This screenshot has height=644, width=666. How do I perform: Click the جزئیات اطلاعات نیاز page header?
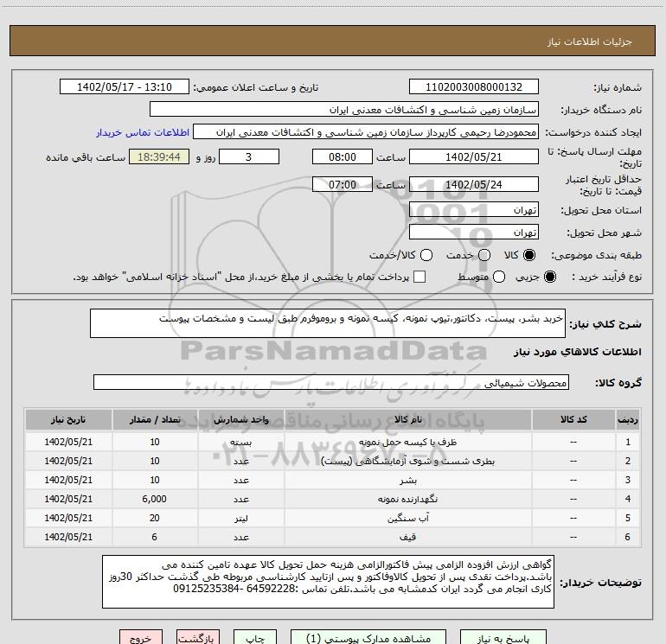(x=590, y=41)
